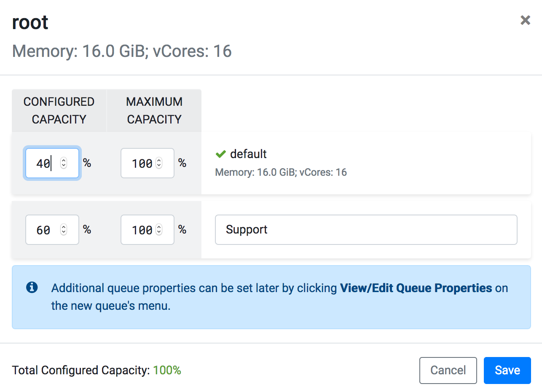Click the Support queue name text box
Screen dimensions: 542x392
[366, 230]
